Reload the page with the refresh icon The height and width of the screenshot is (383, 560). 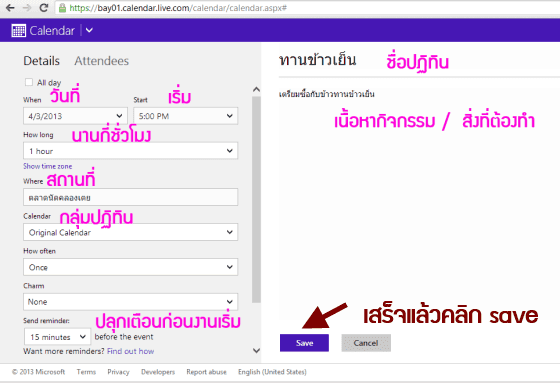(44, 8)
